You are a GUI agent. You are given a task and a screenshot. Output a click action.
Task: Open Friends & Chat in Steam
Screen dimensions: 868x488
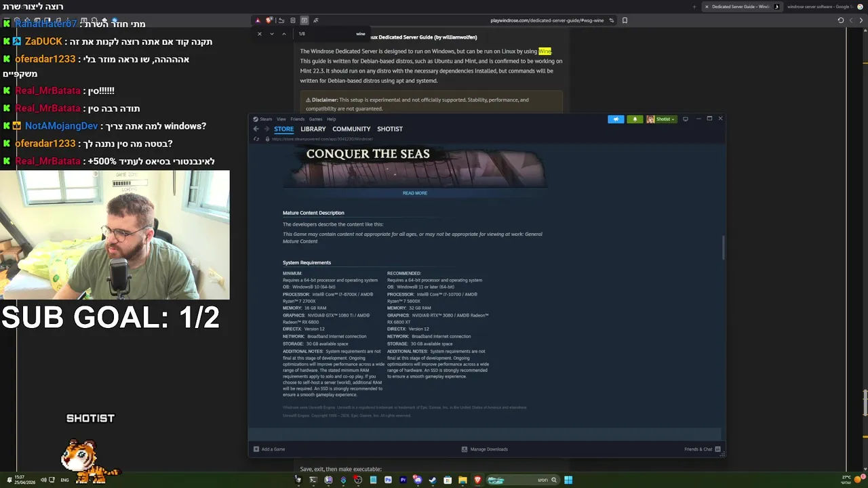click(x=702, y=449)
